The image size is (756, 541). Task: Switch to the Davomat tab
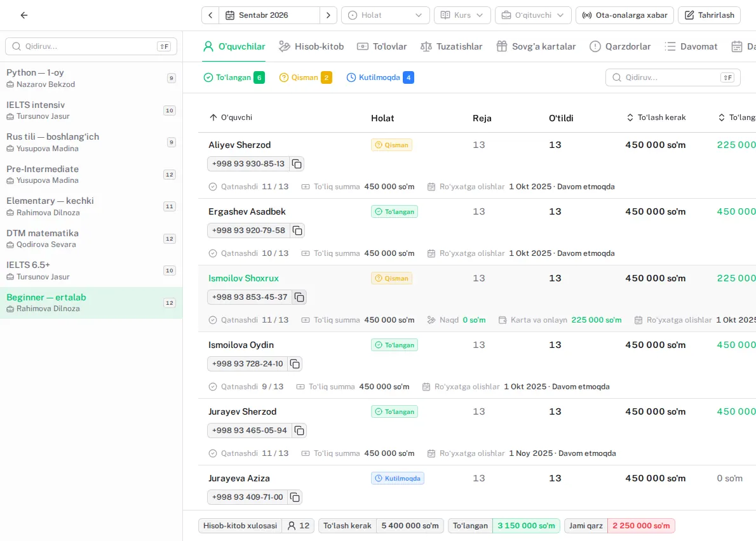[691, 47]
